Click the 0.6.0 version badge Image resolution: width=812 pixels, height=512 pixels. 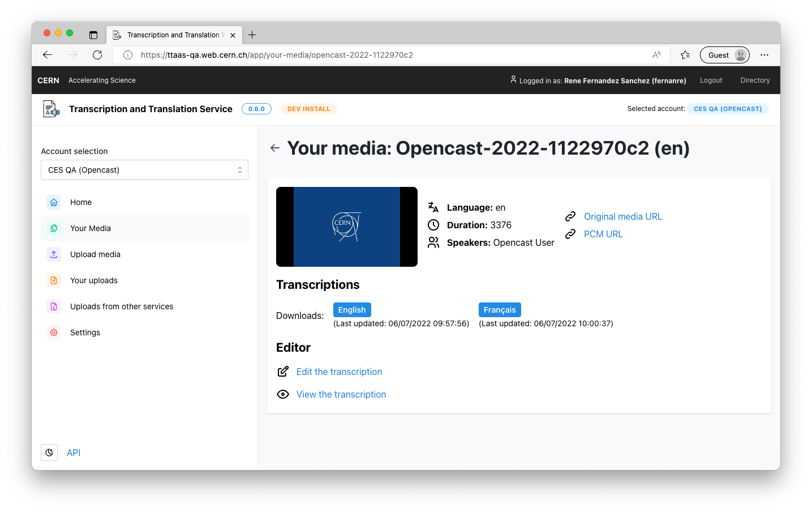point(256,109)
